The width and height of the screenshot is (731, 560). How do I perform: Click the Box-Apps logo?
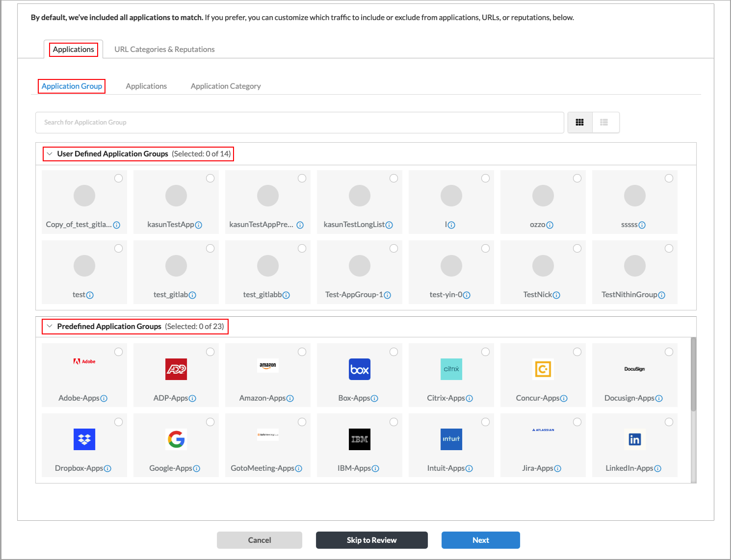point(359,369)
